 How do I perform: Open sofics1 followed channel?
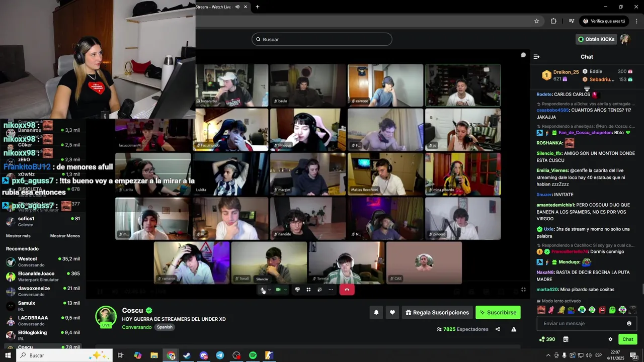click(x=43, y=222)
